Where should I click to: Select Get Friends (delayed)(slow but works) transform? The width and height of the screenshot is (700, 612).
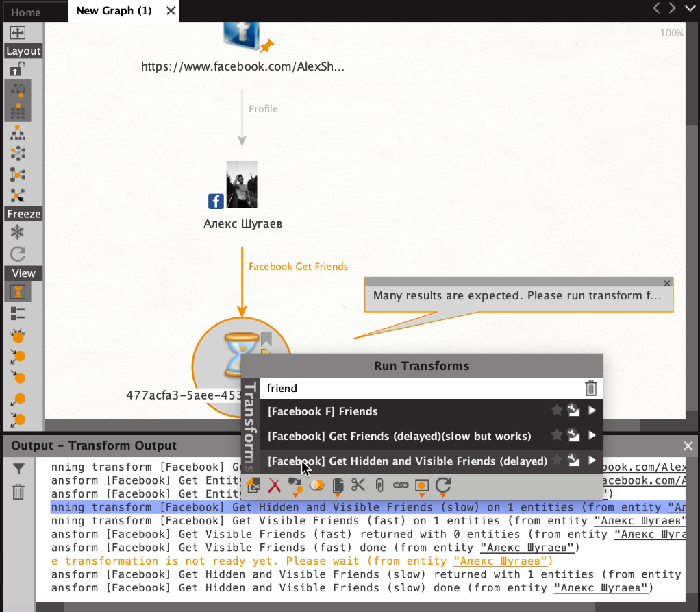399,436
